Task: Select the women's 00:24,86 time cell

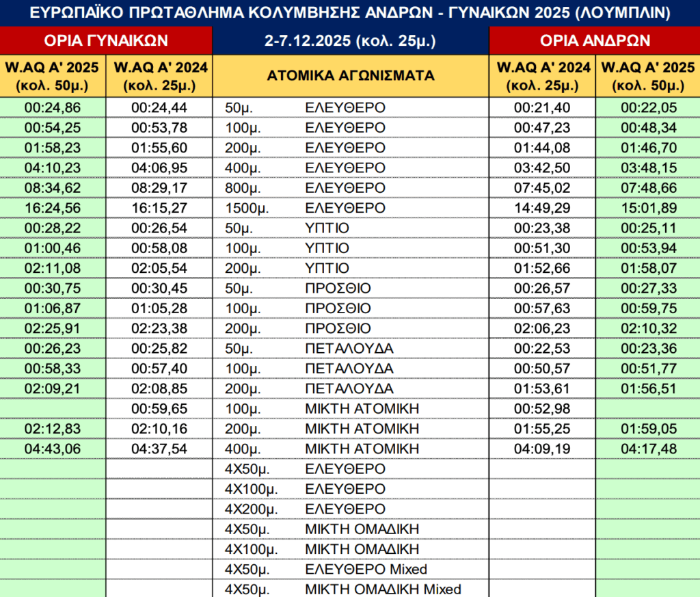Action: pos(53,108)
